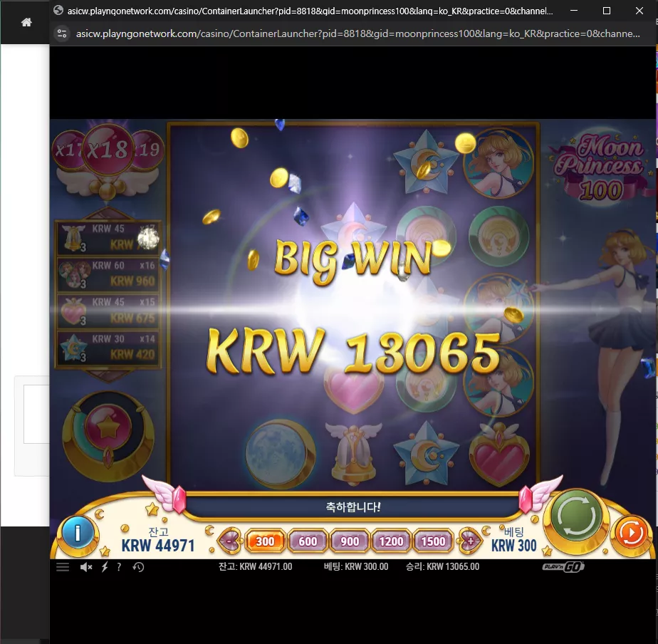Toggle the muted sound speaker icon
The width and height of the screenshot is (658, 644).
pyautogui.click(x=86, y=567)
